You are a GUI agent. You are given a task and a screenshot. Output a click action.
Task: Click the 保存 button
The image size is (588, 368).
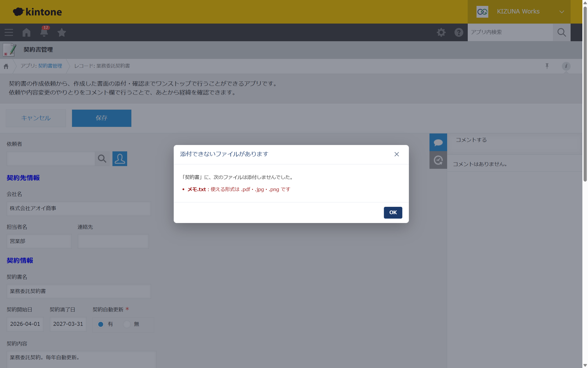point(101,118)
